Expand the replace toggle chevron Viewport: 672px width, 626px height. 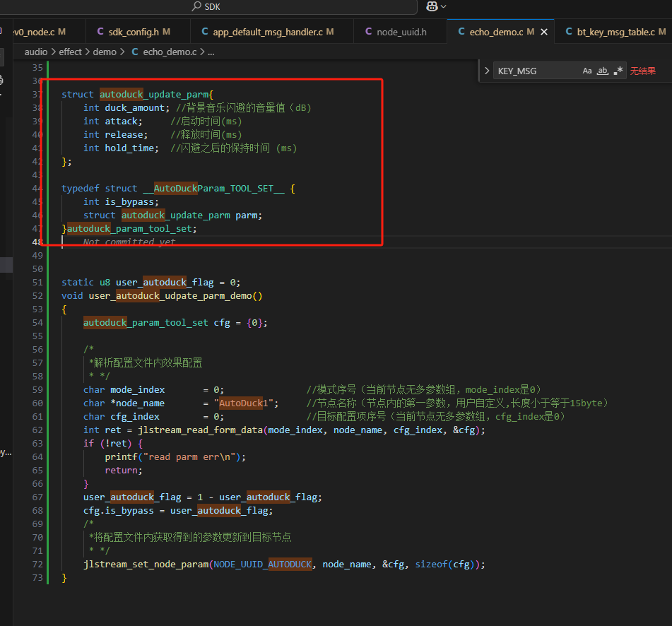487,71
